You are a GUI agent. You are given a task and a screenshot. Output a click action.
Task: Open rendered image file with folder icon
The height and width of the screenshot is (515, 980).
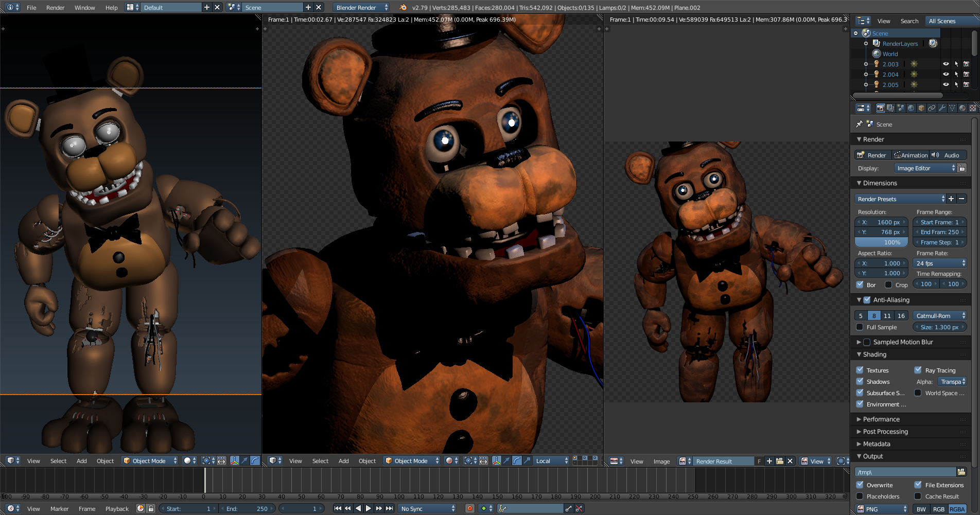(x=779, y=461)
